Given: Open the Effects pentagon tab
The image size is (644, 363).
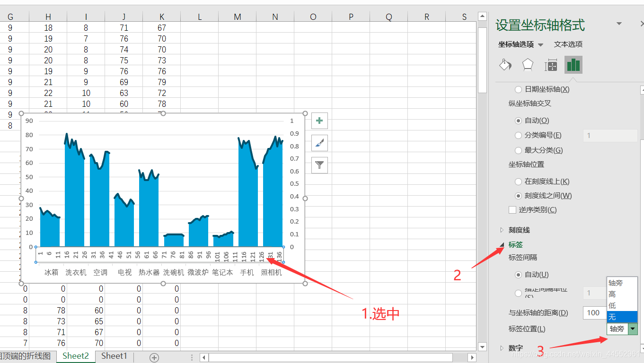Looking at the screenshot, I should click(528, 65).
